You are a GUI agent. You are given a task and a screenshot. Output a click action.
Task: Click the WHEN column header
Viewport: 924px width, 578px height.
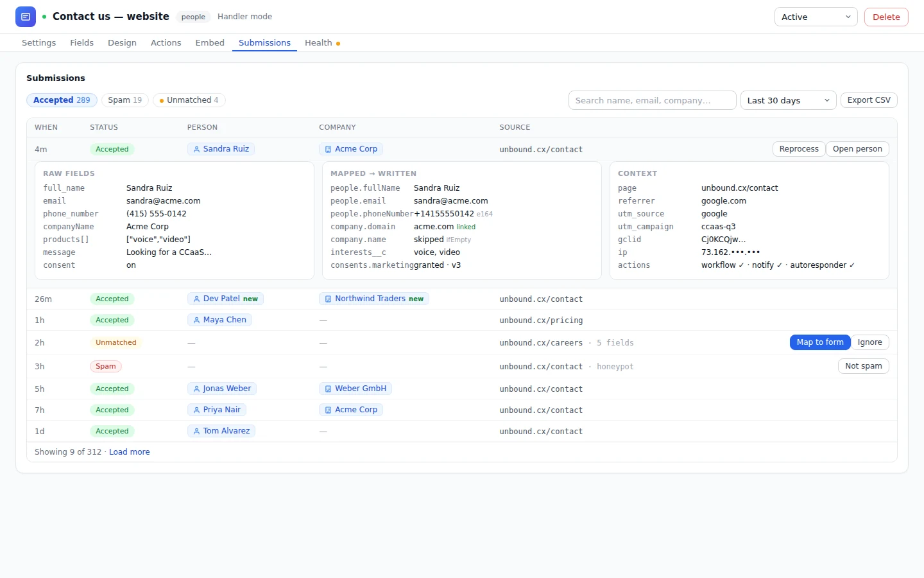tap(46, 128)
